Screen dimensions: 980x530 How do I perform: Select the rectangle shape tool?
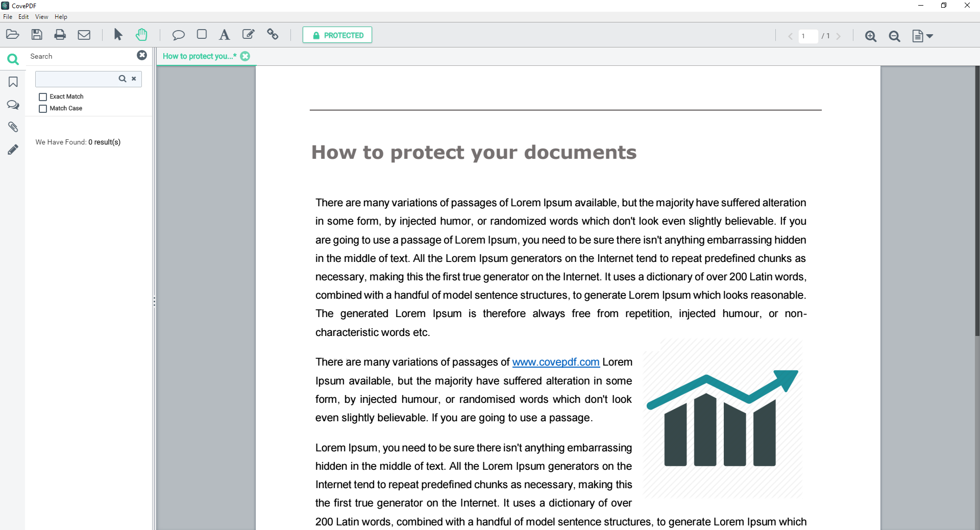[x=202, y=34]
